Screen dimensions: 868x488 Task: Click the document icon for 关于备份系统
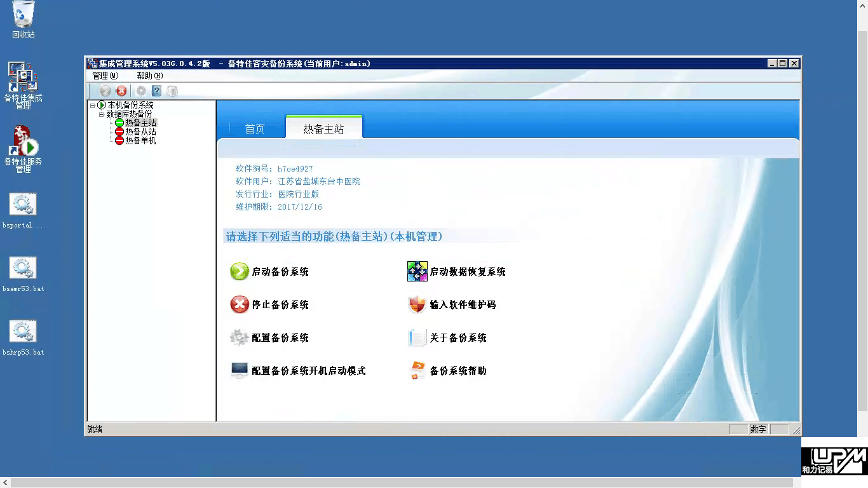click(x=417, y=337)
